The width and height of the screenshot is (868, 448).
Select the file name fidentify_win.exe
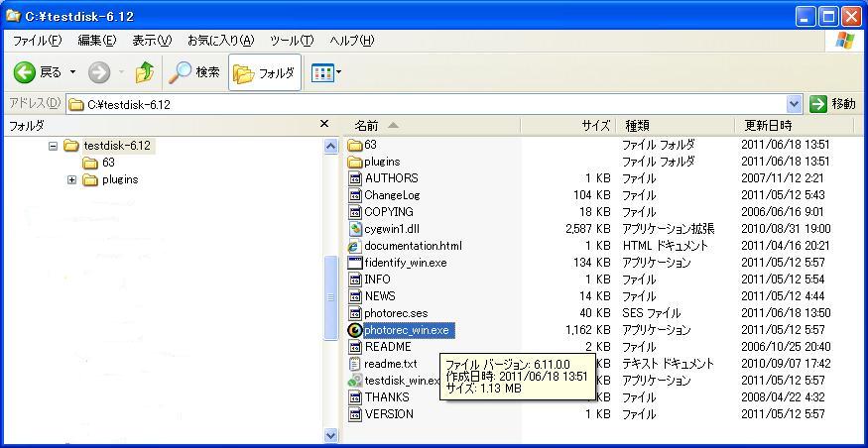[405, 263]
